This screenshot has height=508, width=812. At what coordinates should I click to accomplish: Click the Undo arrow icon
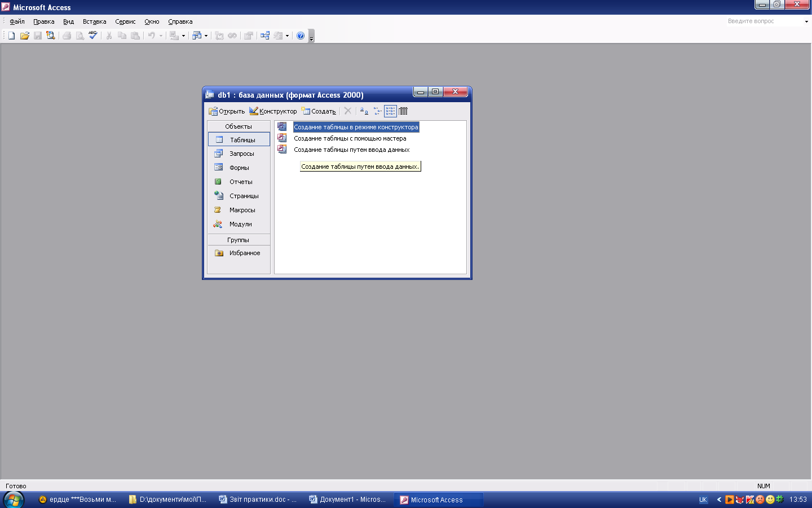tap(152, 36)
